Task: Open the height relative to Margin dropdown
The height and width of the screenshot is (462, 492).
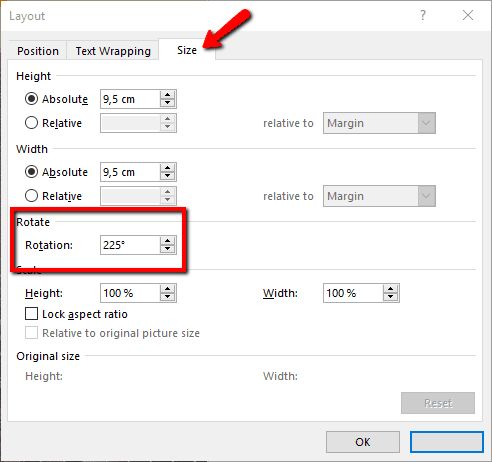Action: coord(379,123)
